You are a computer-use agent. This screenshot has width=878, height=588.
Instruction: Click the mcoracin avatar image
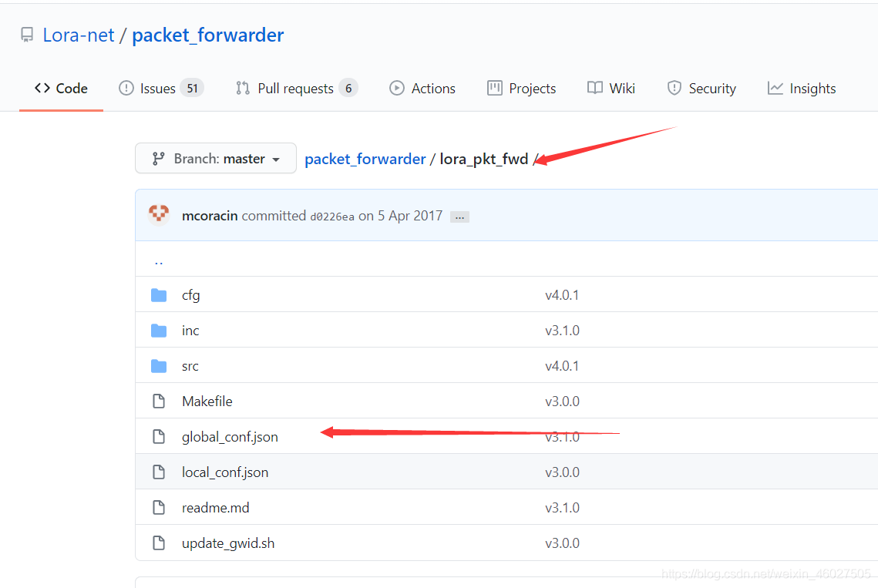coord(159,215)
